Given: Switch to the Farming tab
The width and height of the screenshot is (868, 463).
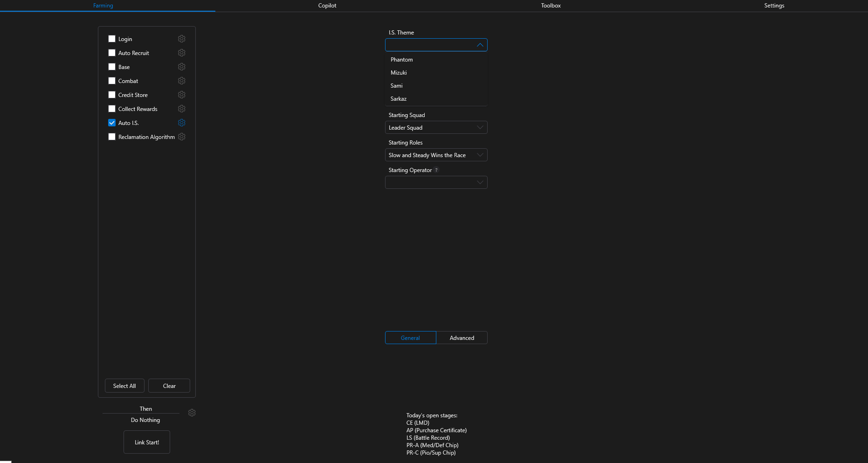Looking at the screenshot, I should point(103,6).
